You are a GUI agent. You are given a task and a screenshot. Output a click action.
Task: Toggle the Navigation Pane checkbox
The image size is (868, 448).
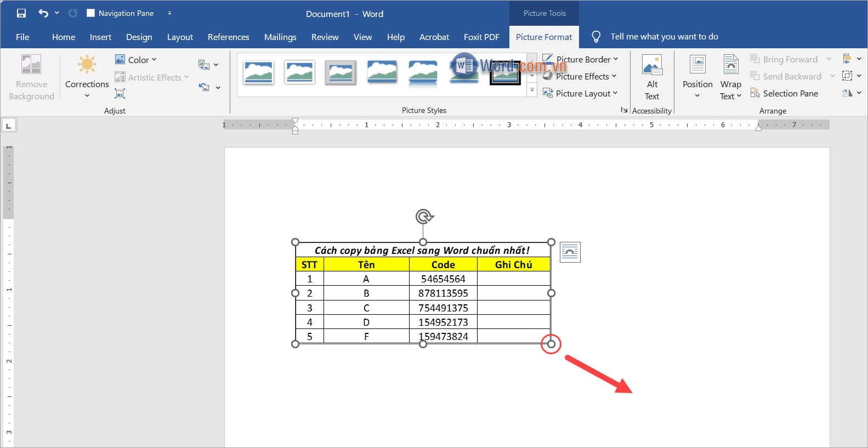point(91,13)
